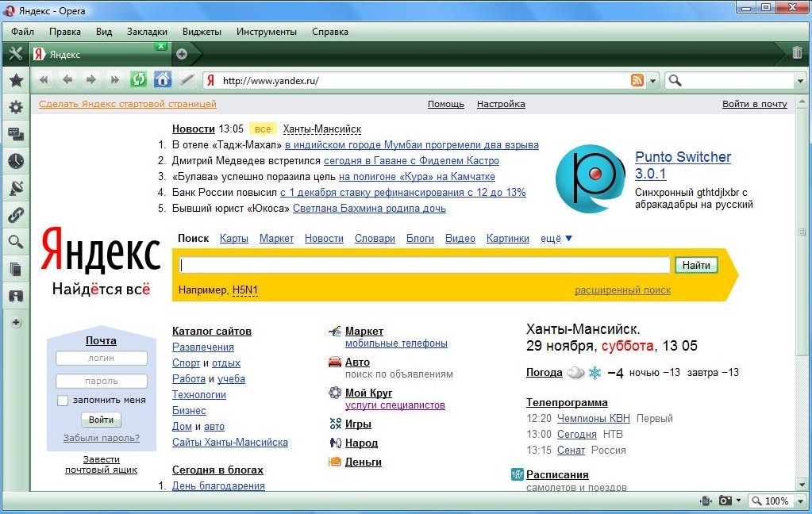Open the Инструменты menu

click(x=266, y=32)
